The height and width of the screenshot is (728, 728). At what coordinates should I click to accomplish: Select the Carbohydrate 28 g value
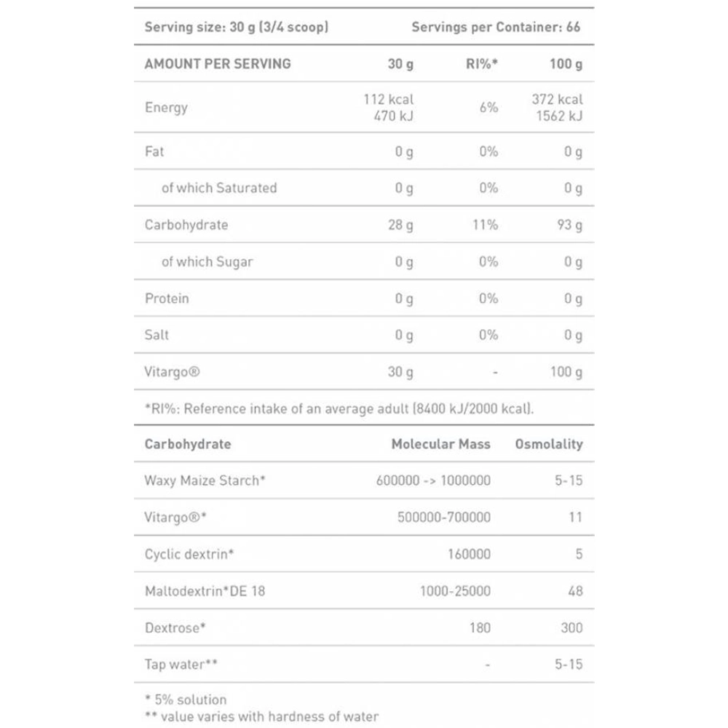point(400,225)
